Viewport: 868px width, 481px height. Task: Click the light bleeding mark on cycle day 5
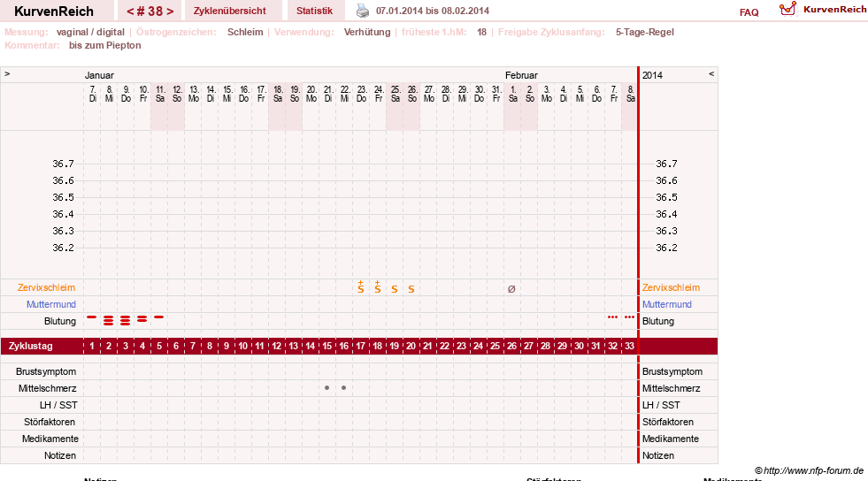(x=159, y=317)
